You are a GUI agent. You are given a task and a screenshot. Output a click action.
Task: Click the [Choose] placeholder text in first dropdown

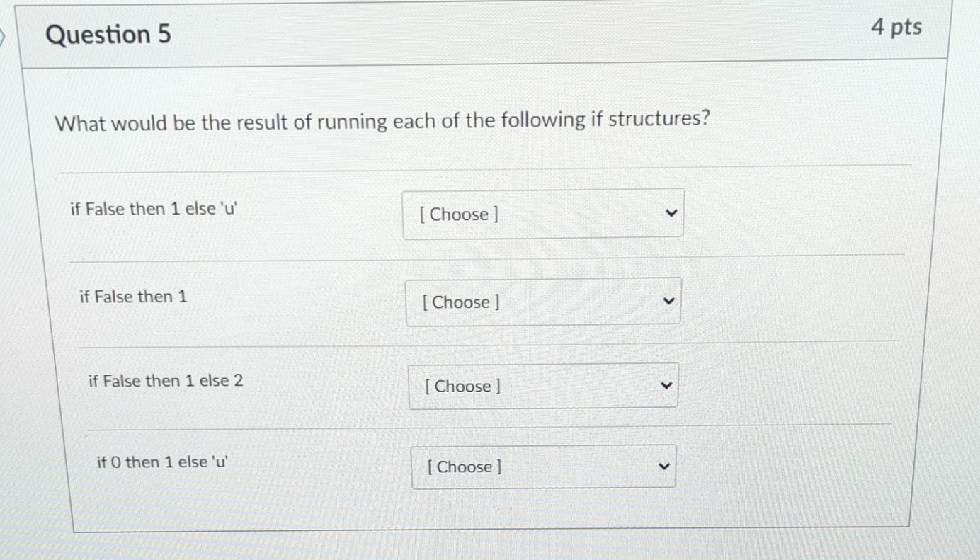pyautogui.click(x=458, y=214)
